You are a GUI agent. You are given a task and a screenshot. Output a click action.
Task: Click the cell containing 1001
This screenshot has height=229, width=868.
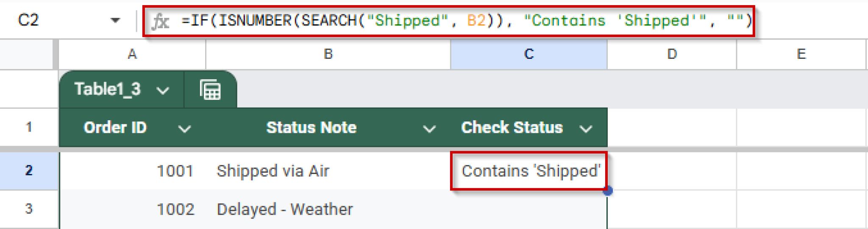[132, 171]
